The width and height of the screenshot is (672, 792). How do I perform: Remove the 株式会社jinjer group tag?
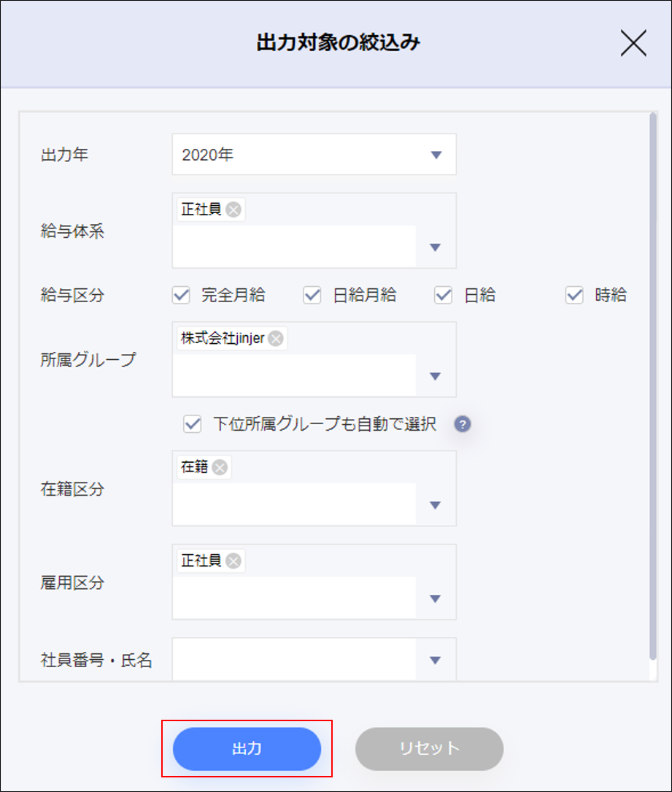click(x=275, y=339)
